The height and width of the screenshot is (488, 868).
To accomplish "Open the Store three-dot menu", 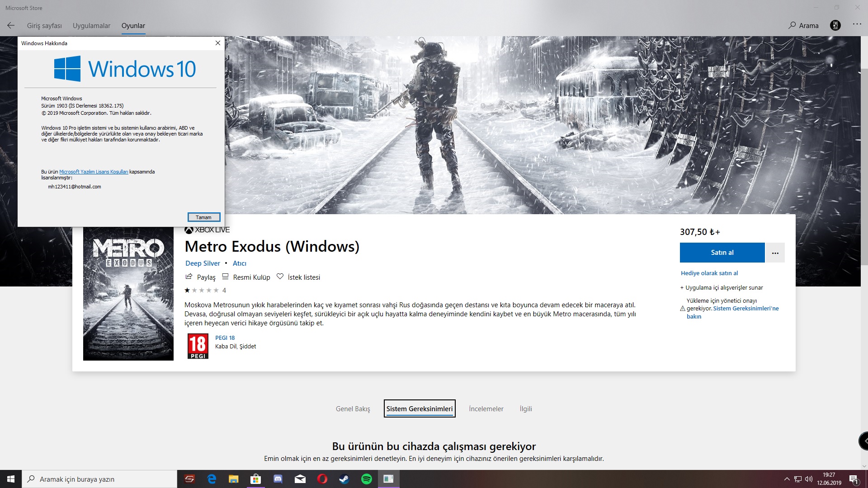I will point(857,24).
